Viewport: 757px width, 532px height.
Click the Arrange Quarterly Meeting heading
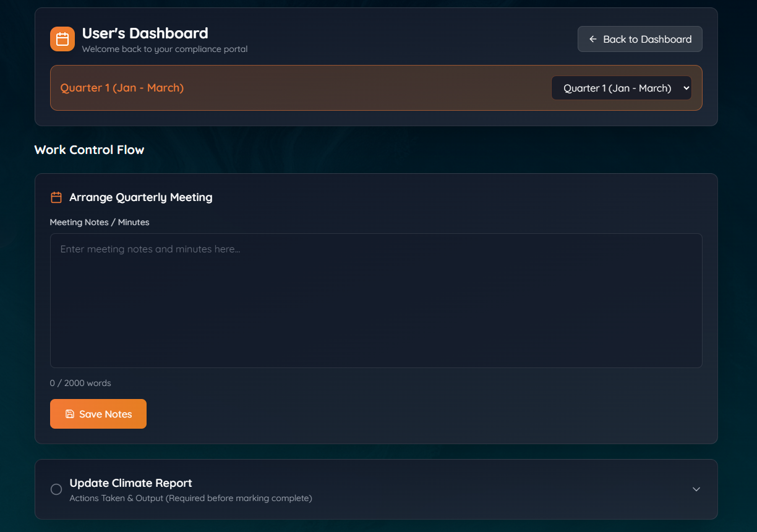coord(140,197)
